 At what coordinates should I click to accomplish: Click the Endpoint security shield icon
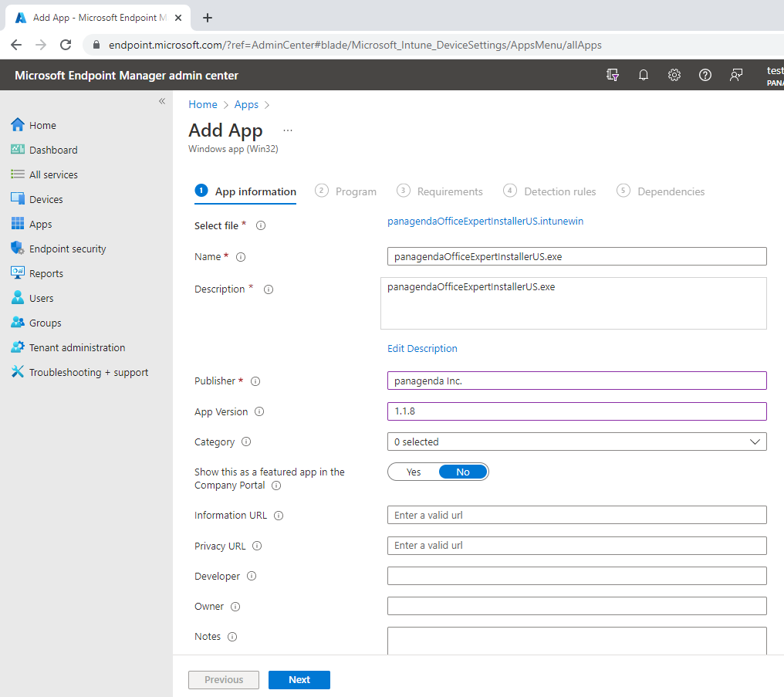[18, 249]
